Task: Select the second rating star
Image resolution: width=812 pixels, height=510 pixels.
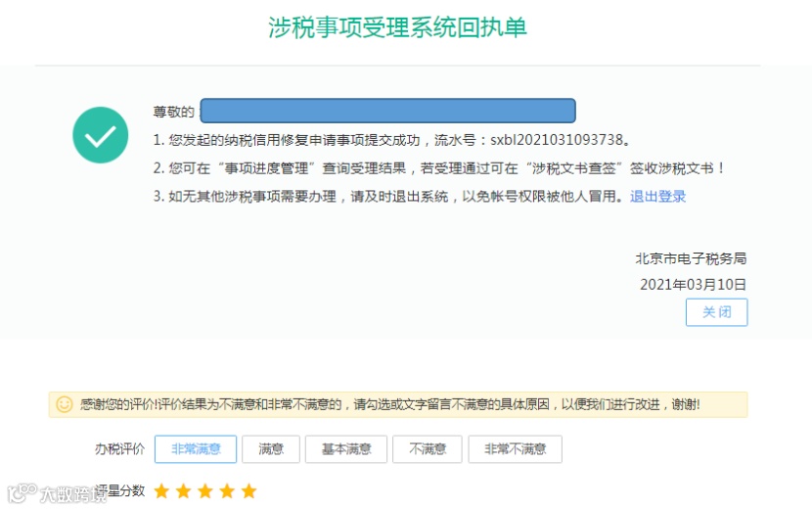Action: point(183,490)
